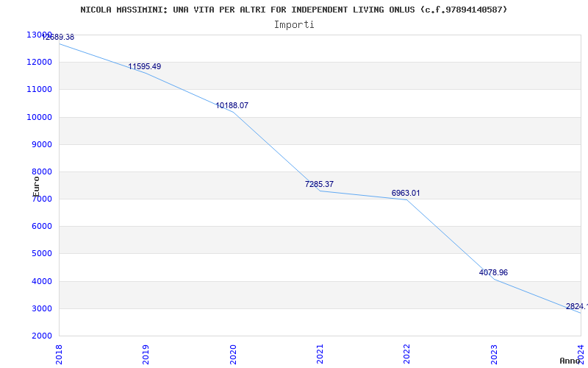
Task: Click the 12689.38 data label
Action: pyautogui.click(x=58, y=38)
